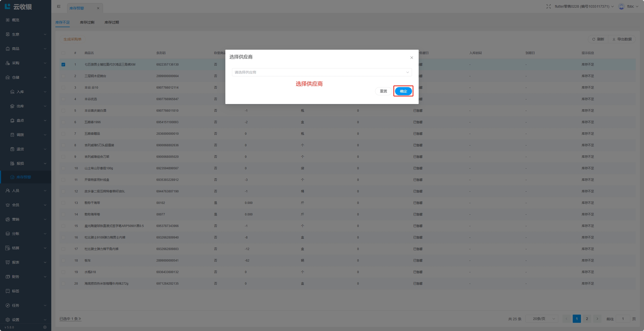Go to page 2 in pagination
This screenshot has width=644, height=331.
(587, 319)
